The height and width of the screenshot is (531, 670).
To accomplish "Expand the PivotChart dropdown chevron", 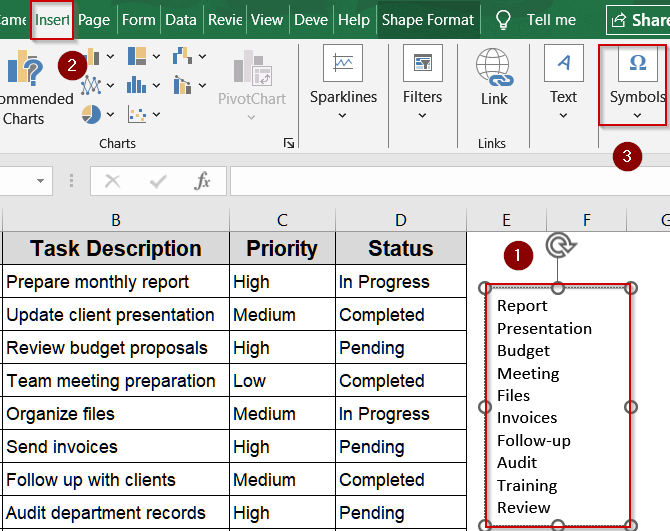I will tap(251, 117).
